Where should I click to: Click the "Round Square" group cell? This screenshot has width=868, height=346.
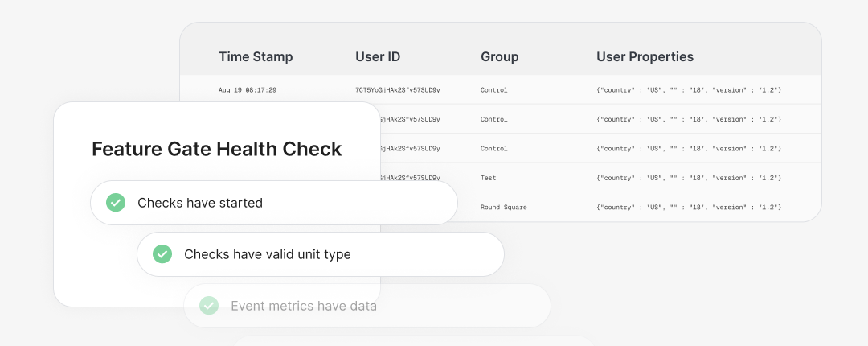coord(503,208)
